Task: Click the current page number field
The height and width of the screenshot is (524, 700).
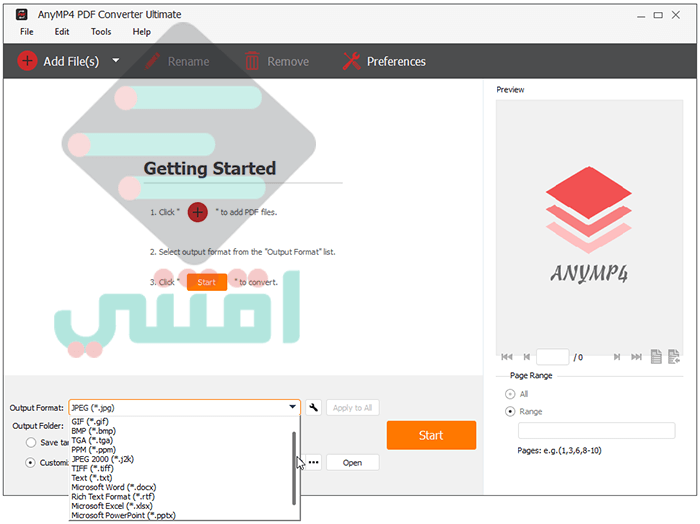Action: pyautogui.click(x=553, y=357)
